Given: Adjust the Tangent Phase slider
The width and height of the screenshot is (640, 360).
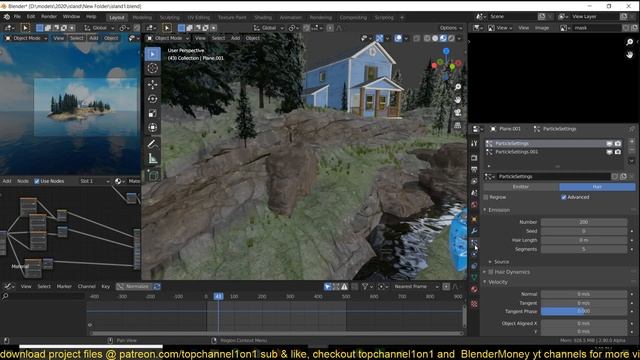Looking at the screenshot, I should click(584, 311).
